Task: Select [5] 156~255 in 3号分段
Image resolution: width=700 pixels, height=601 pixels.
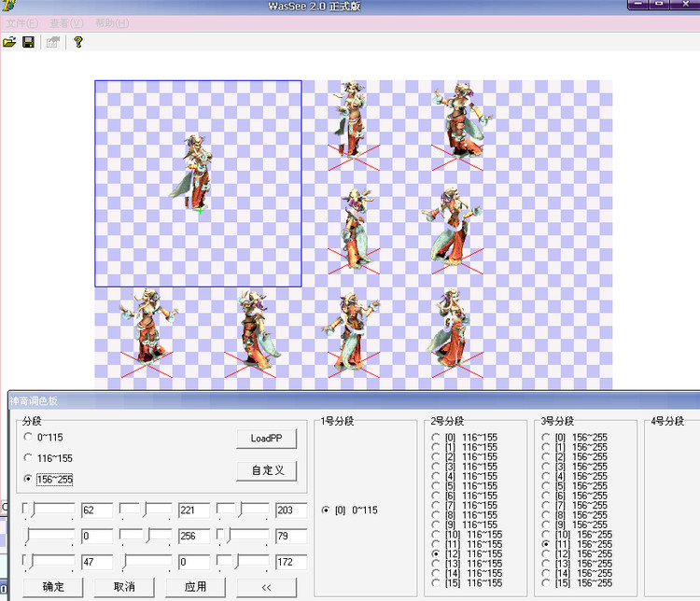Action: coord(546,485)
